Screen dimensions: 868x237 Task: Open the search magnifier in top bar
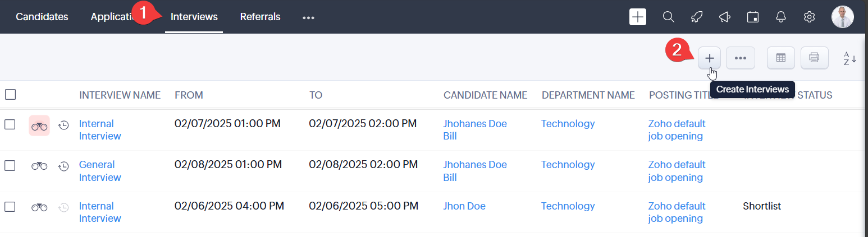[x=668, y=17]
